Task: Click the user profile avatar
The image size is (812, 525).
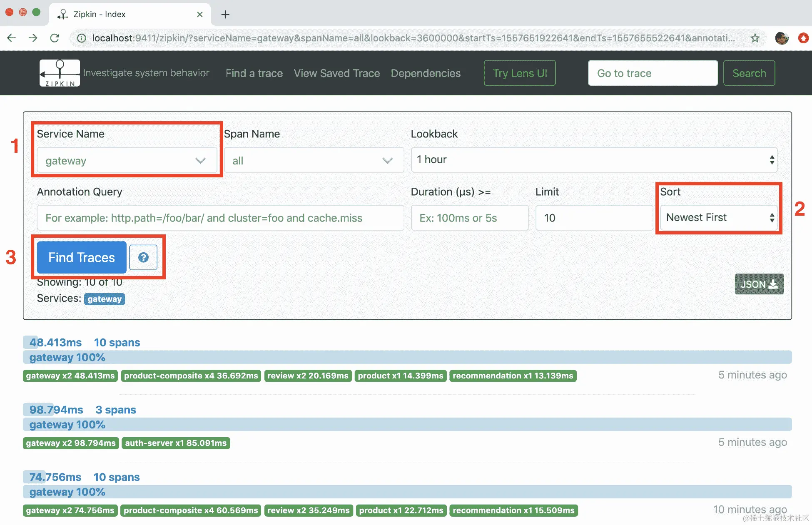Action: coord(781,38)
